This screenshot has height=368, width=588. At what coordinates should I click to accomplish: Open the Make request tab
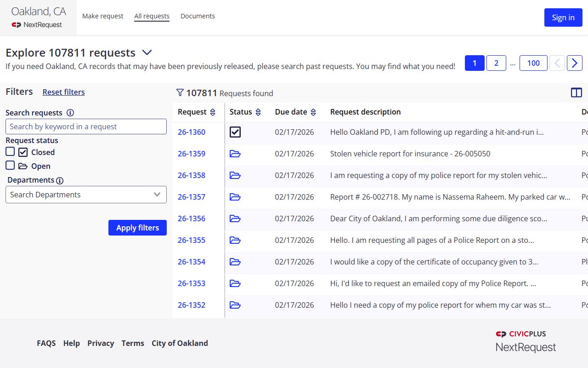(103, 16)
